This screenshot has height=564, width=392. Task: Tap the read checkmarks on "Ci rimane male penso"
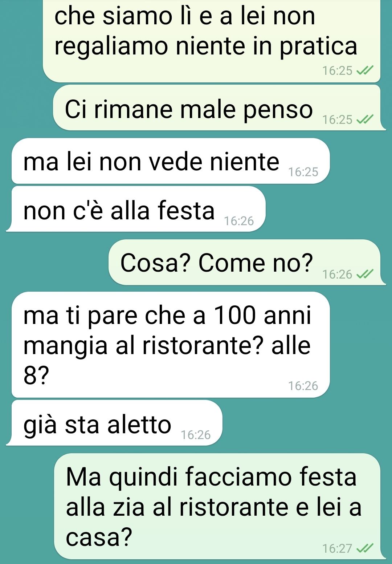(365, 119)
